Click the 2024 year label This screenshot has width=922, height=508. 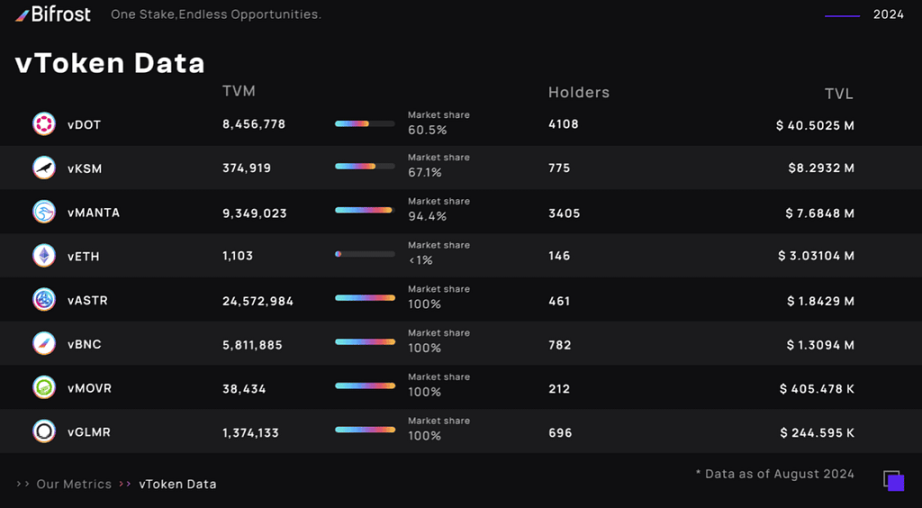coord(888,15)
